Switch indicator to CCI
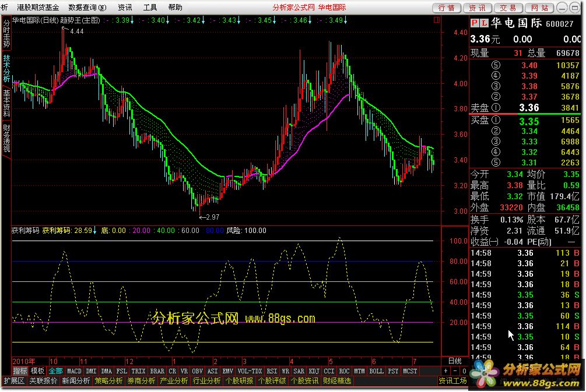Screen dimensions: 586x392 [x=329, y=371]
